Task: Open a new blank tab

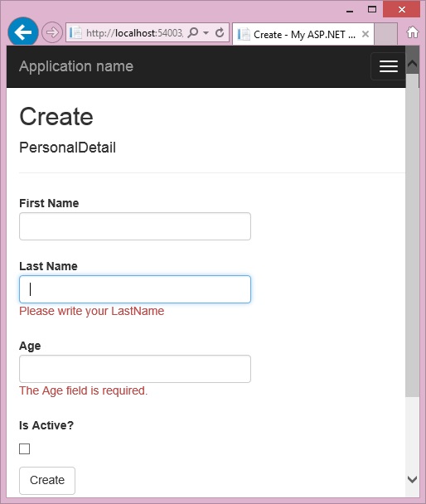Action: [386, 34]
